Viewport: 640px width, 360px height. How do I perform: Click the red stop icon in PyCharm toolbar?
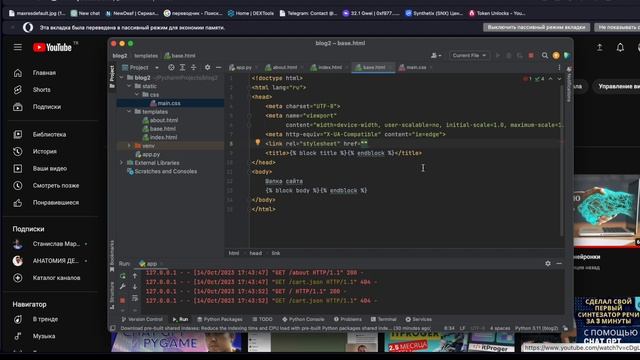[531, 56]
